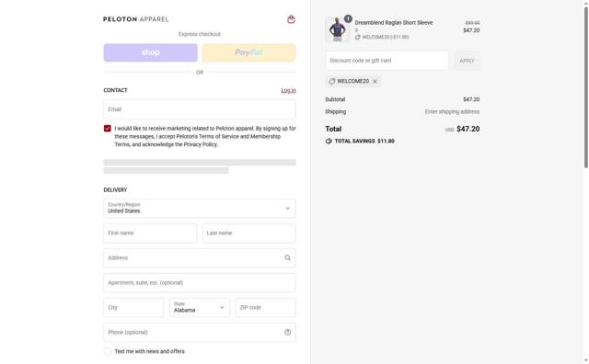This screenshot has height=364, width=589.
Task: Click the Dreamblend Raglan product thumbnail
Action: point(338,28)
